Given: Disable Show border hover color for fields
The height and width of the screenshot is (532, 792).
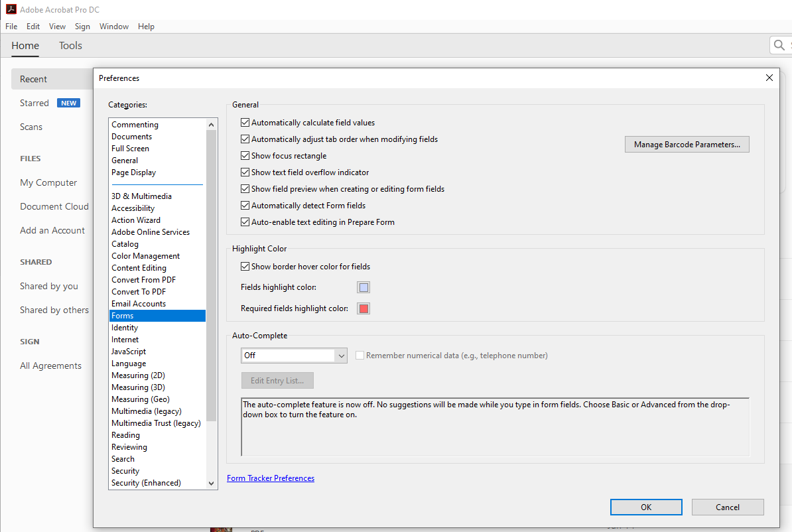Looking at the screenshot, I should coord(245,265).
